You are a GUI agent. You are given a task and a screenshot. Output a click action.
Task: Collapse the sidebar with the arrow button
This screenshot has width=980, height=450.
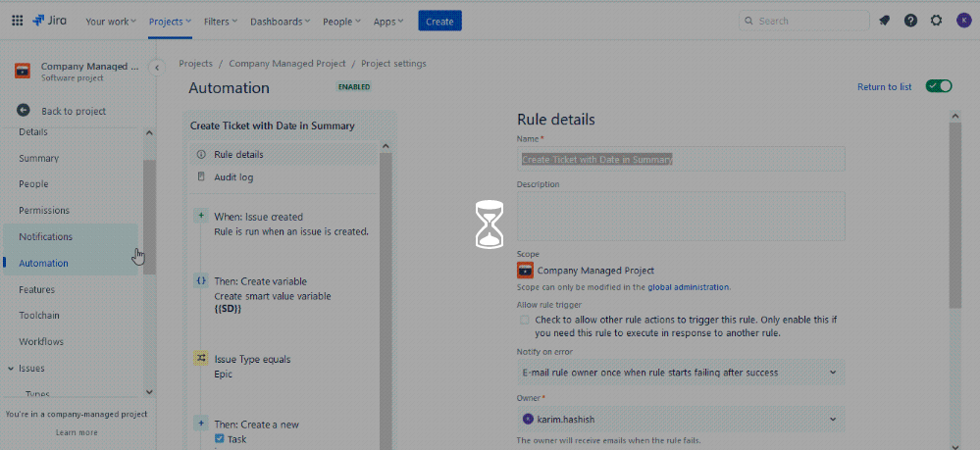click(x=157, y=68)
